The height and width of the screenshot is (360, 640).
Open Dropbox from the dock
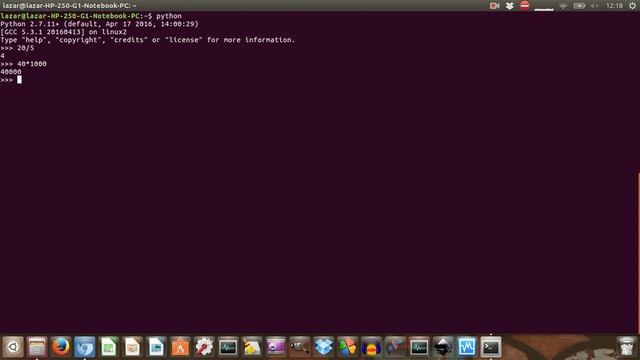[x=324, y=347]
